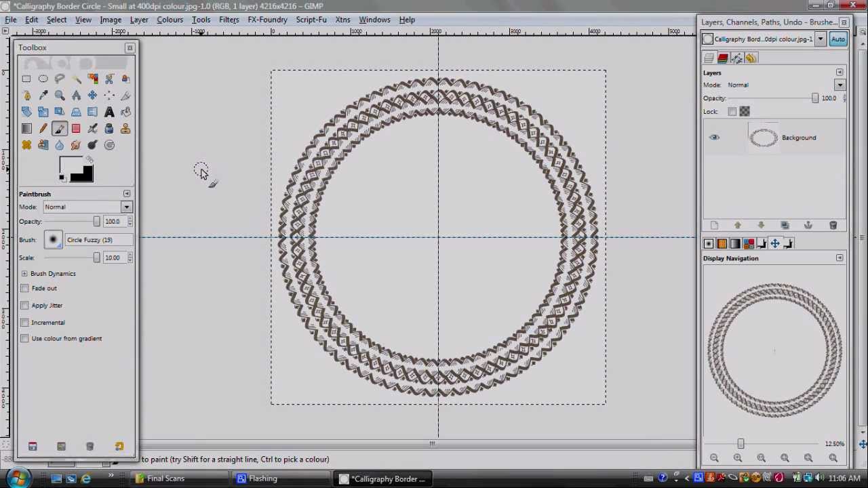Select the Zoom magnifier tool
868x488 pixels.
pos(60,96)
